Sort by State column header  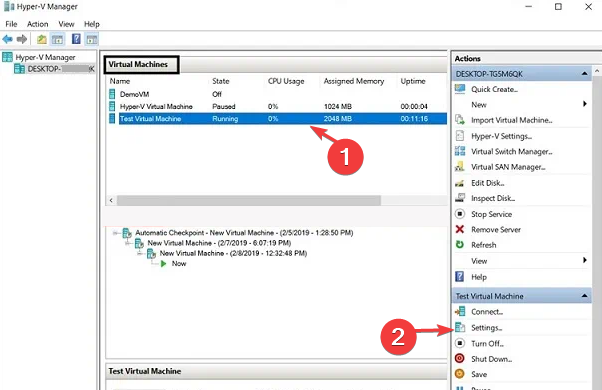[x=221, y=81]
